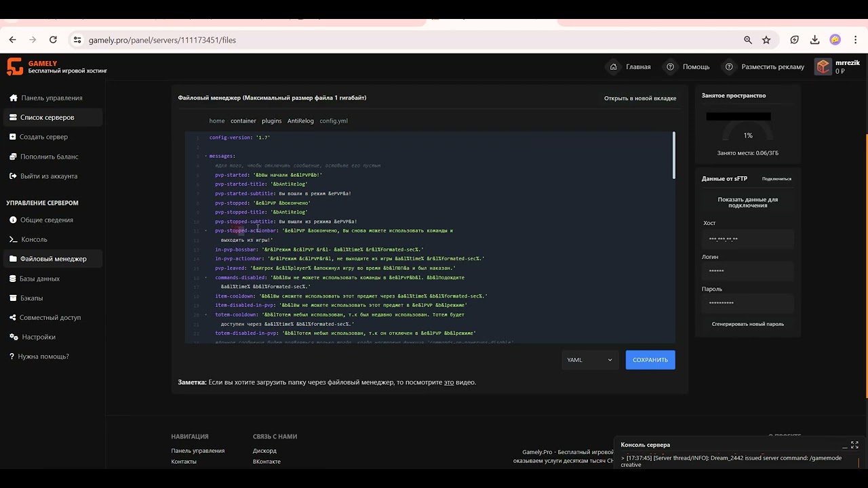Click the Пополнить баланс sidebar icon

coord(14,157)
